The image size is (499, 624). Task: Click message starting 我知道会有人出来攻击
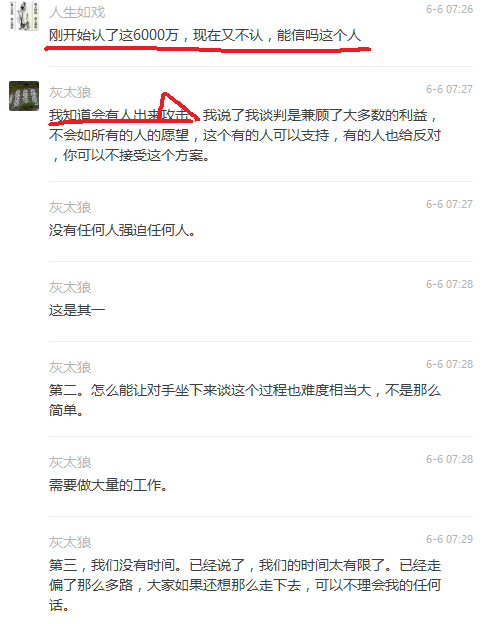point(245,135)
